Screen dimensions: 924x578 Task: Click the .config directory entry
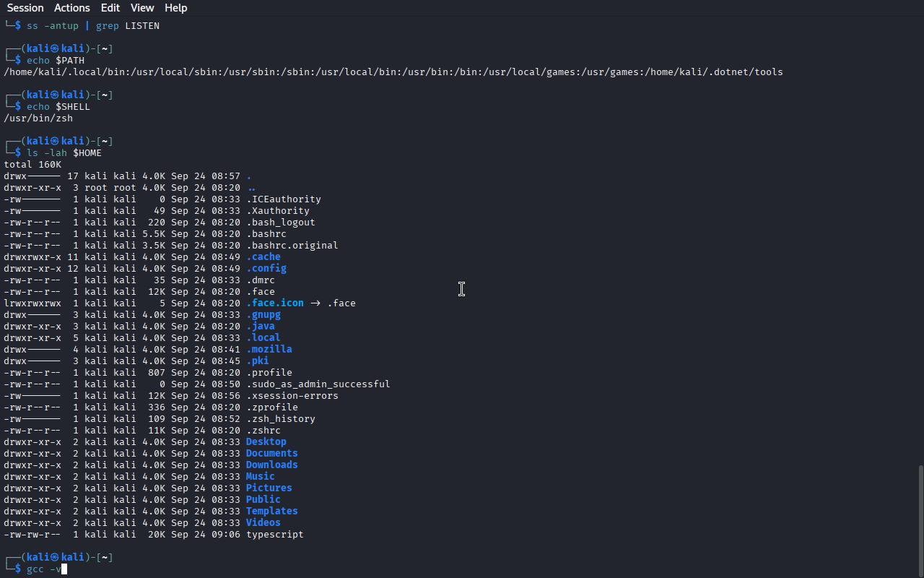pos(266,269)
